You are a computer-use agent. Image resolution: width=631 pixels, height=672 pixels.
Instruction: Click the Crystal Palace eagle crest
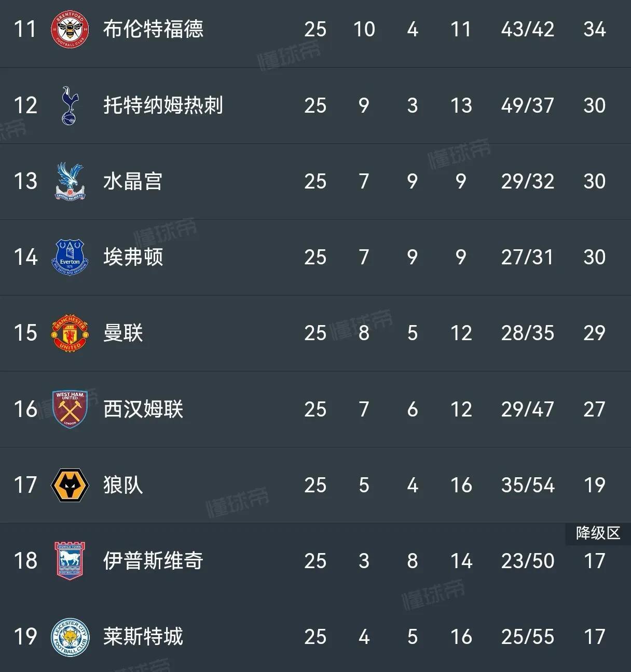70,181
